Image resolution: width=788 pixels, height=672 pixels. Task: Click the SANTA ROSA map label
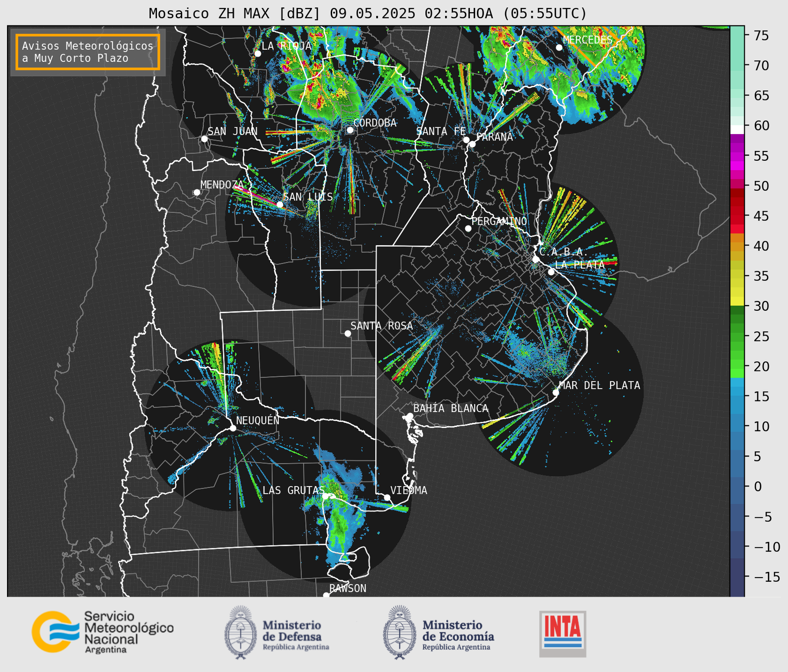382,326
